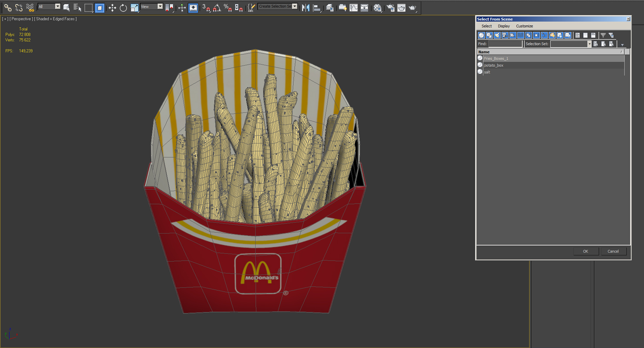
Task: Open Rendered Frame Window icon
Action: [x=401, y=7]
